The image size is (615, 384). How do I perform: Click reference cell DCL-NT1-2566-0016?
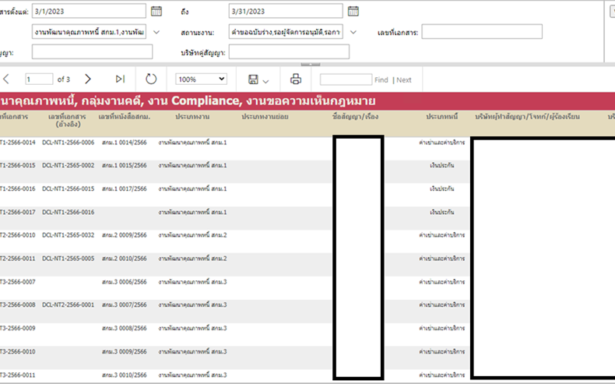(68, 212)
